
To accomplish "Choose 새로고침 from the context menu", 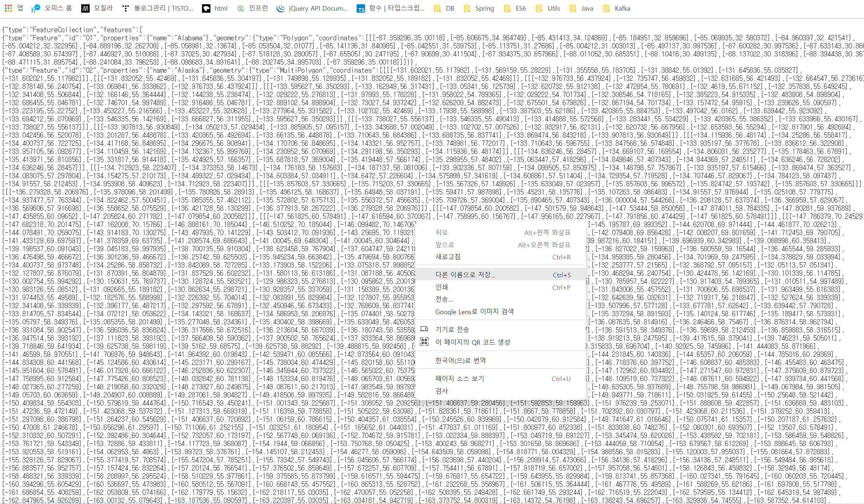I will coord(448,257).
